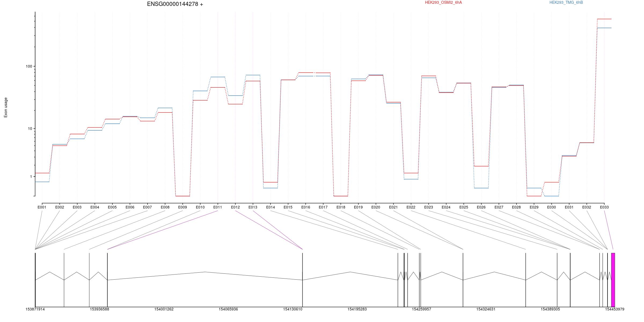Click exon label E033

(x=604, y=207)
